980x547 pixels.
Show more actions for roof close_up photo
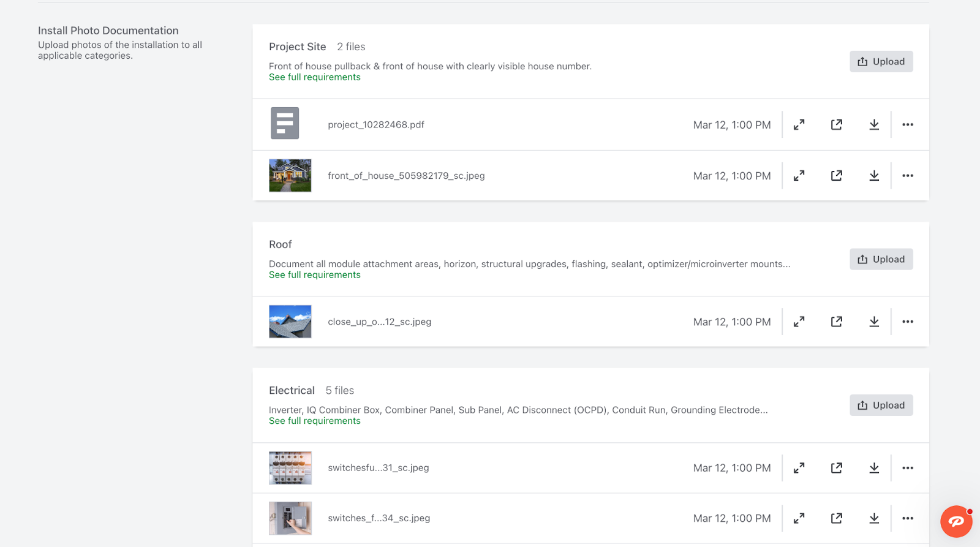point(907,322)
